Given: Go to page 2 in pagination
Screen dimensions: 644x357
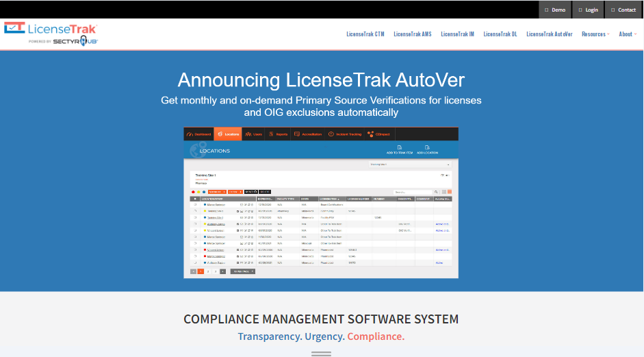Looking at the screenshot, I should click(x=208, y=271).
